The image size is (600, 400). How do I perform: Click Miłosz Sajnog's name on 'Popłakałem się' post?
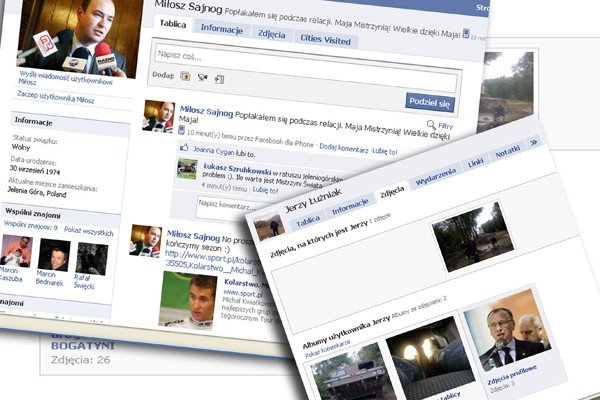tap(207, 112)
